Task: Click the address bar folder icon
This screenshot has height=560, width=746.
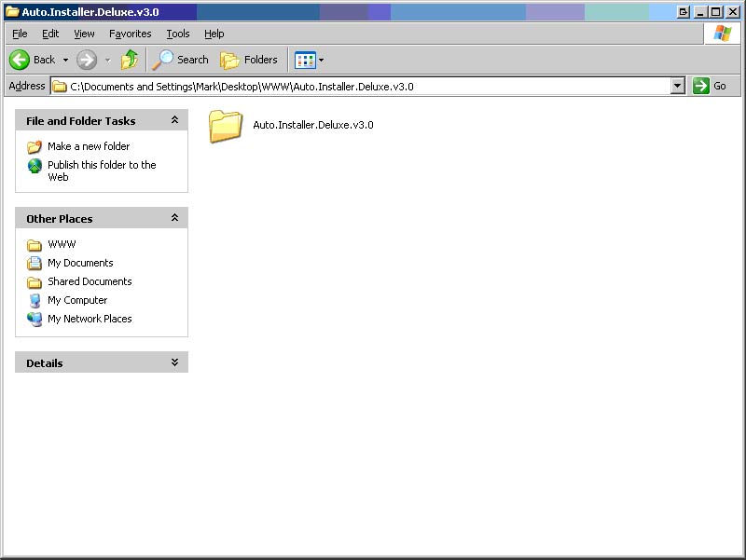Action: (x=60, y=87)
